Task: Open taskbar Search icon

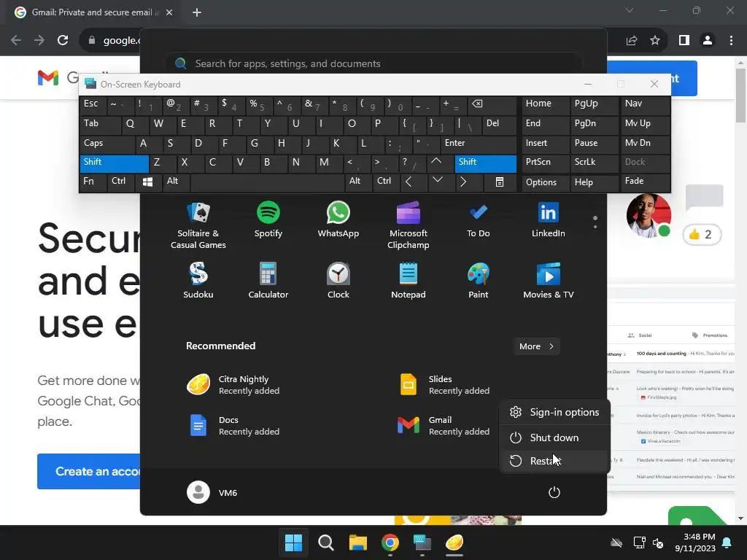Action: (326, 542)
